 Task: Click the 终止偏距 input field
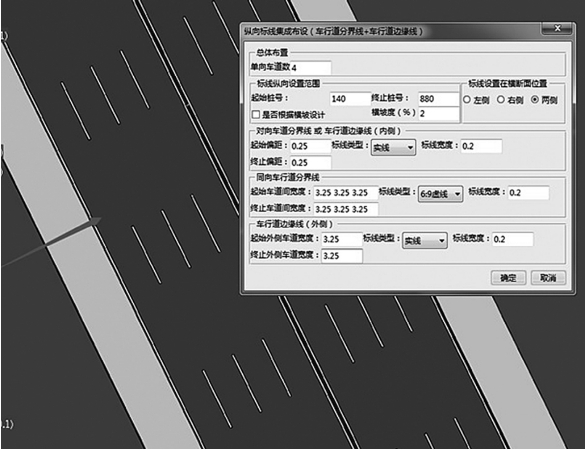point(310,163)
